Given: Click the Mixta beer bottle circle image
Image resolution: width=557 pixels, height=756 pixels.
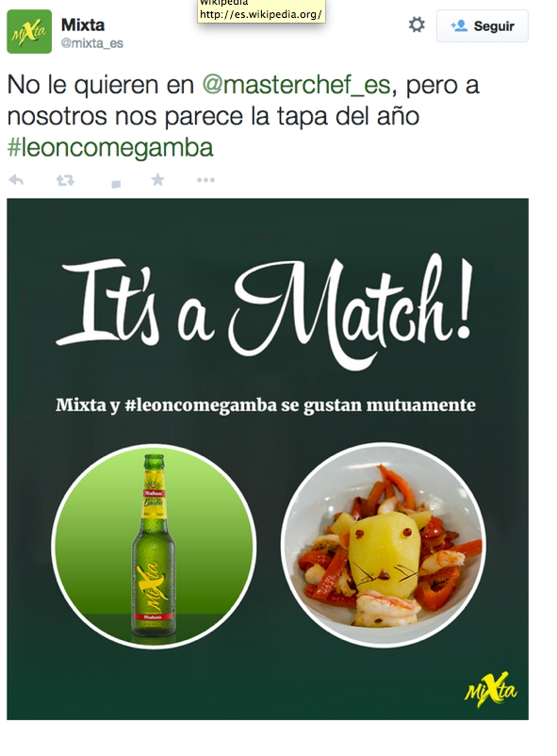Looking at the screenshot, I should tap(154, 546).
